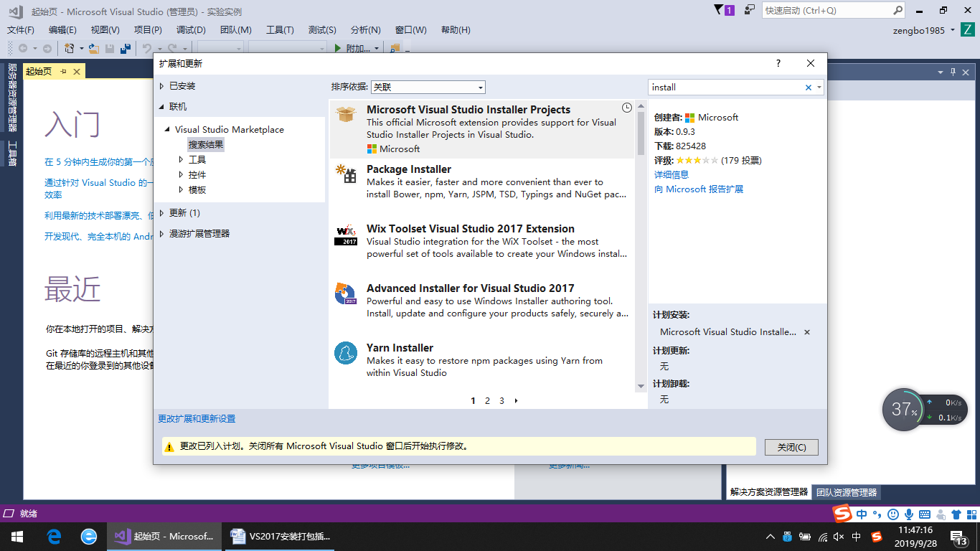
Task: Expand the 工具 category node
Action: pos(181,160)
